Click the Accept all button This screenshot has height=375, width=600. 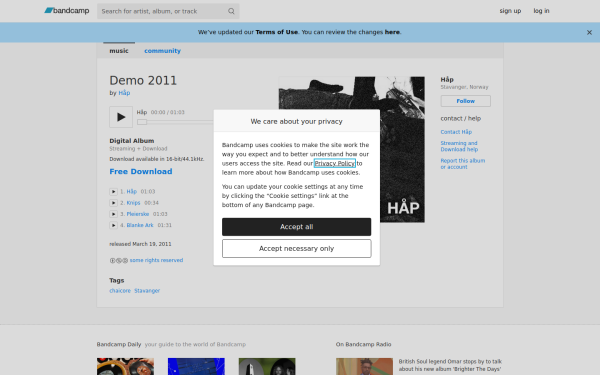(x=297, y=227)
